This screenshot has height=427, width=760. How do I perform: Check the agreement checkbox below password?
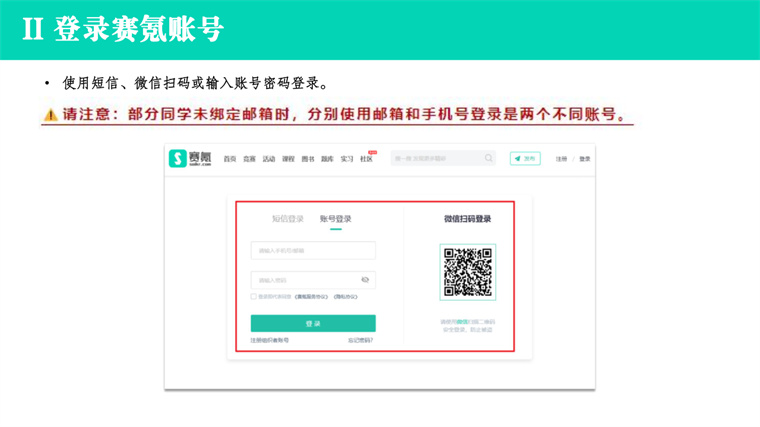coord(254,297)
